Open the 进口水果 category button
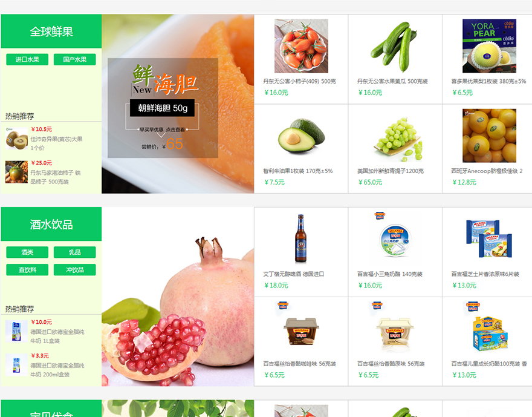The width and height of the screenshot is (532, 417). pyautogui.click(x=27, y=59)
